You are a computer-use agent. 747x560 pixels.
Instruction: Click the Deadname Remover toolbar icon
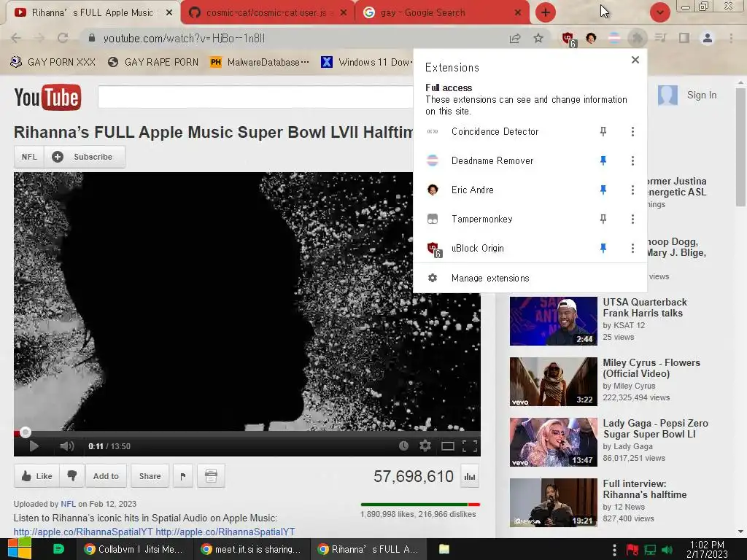tap(614, 38)
